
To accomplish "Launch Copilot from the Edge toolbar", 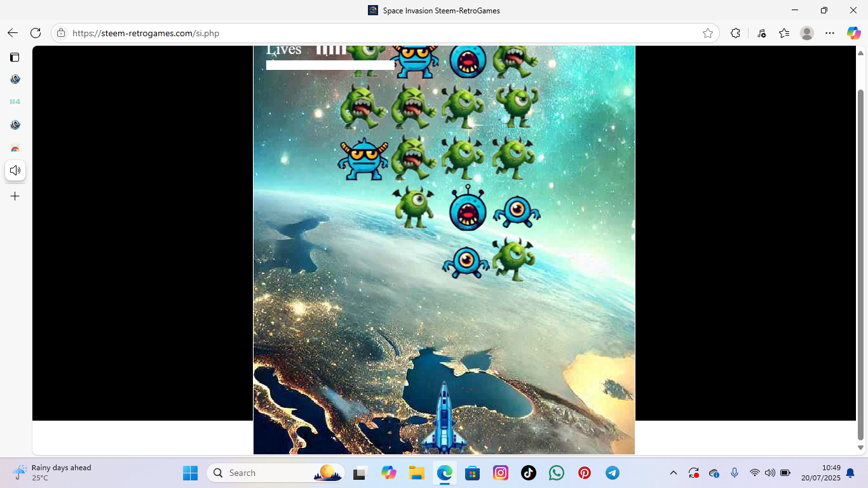I will tap(853, 33).
